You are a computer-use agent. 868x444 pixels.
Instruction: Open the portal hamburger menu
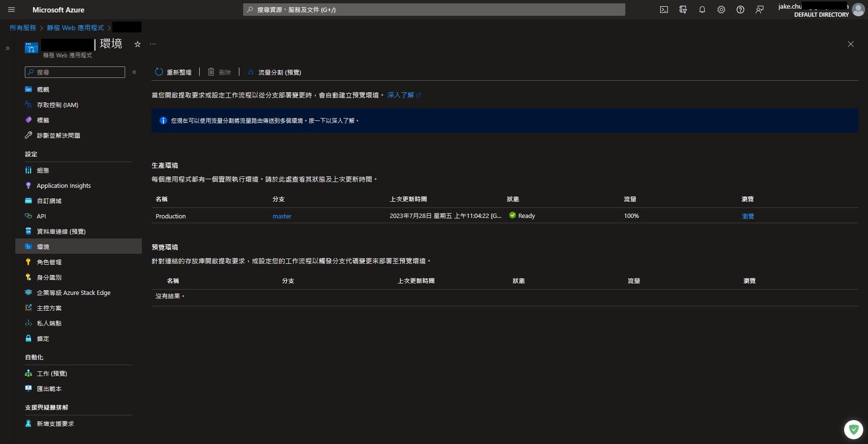click(11, 10)
